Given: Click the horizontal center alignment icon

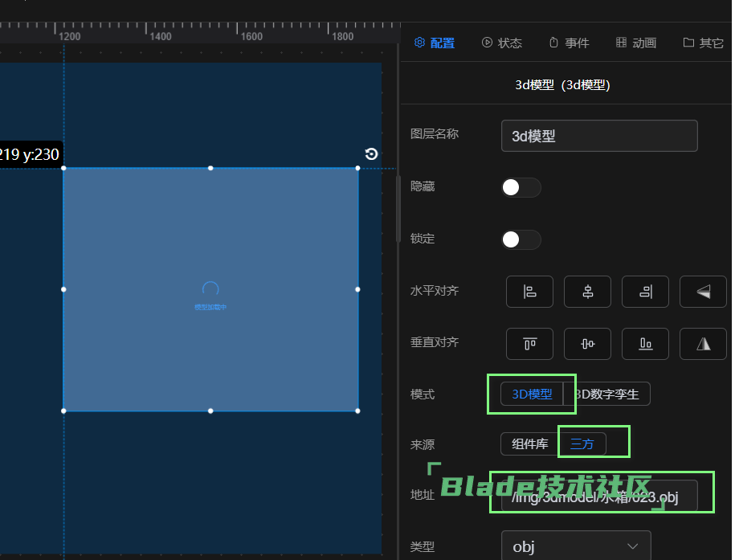Looking at the screenshot, I should coord(587,292).
